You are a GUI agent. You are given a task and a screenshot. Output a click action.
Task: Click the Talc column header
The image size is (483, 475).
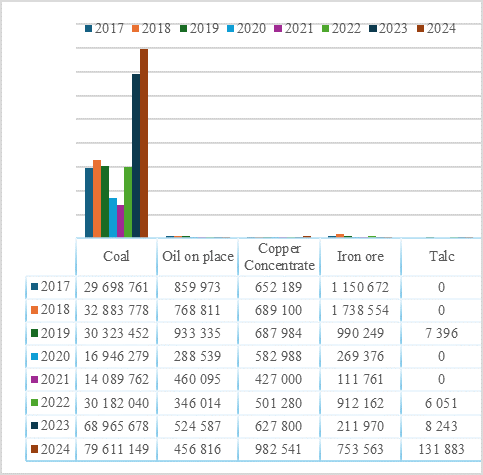442,257
